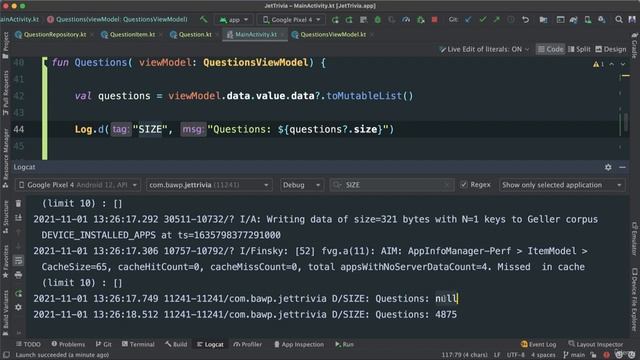Screen dimensions: 640x360
Task: Open the Structure side panel
Action: click(x=6, y=217)
